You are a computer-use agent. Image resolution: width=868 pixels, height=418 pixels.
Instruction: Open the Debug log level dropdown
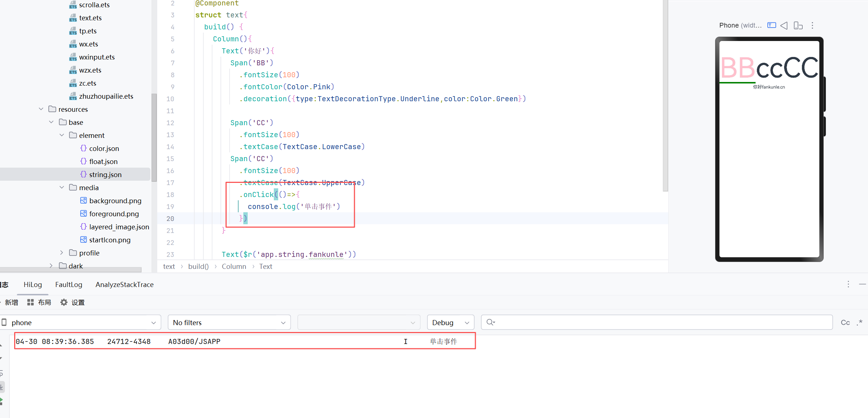tap(450, 323)
